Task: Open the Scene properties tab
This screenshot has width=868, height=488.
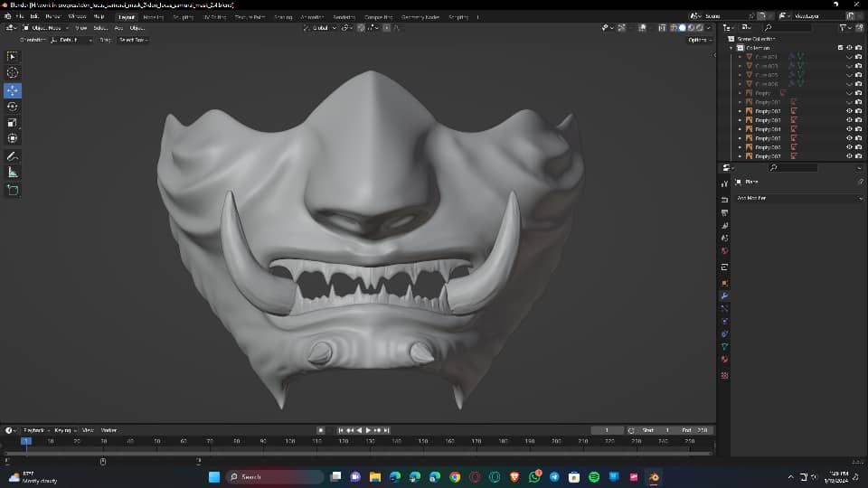Action: click(724, 238)
